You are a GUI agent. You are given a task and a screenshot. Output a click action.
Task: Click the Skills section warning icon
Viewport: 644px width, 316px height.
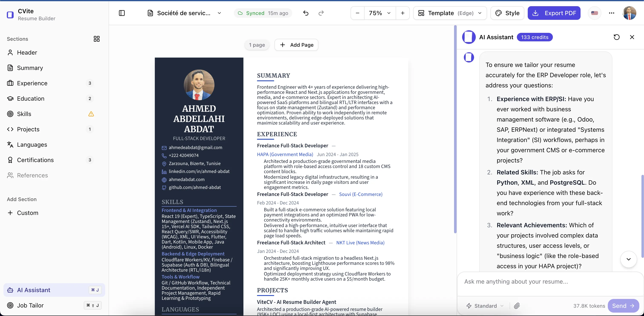point(91,114)
